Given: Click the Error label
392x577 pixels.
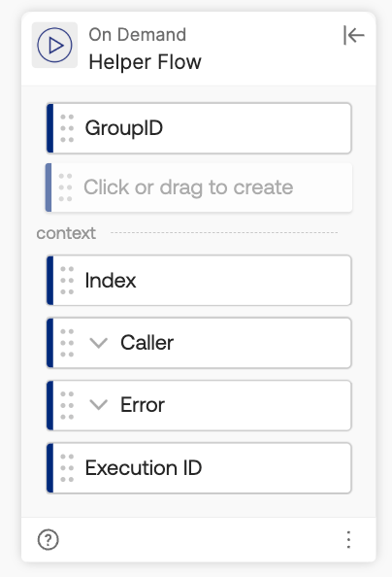Looking at the screenshot, I should 143,405.
